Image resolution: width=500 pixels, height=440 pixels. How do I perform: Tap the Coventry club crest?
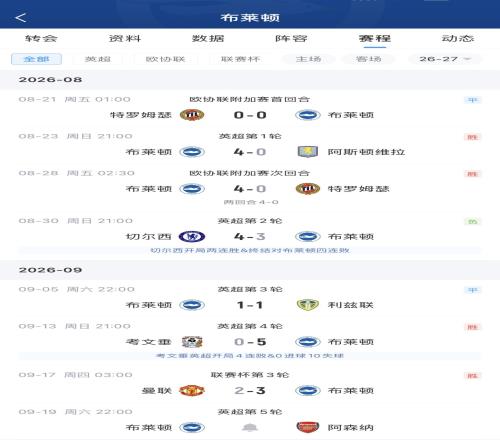tap(192, 342)
